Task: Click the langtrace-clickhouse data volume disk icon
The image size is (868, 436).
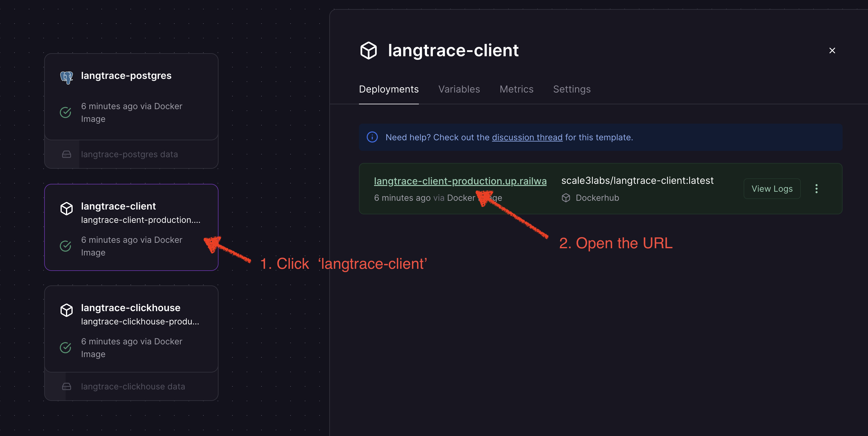Action: pos(66,386)
